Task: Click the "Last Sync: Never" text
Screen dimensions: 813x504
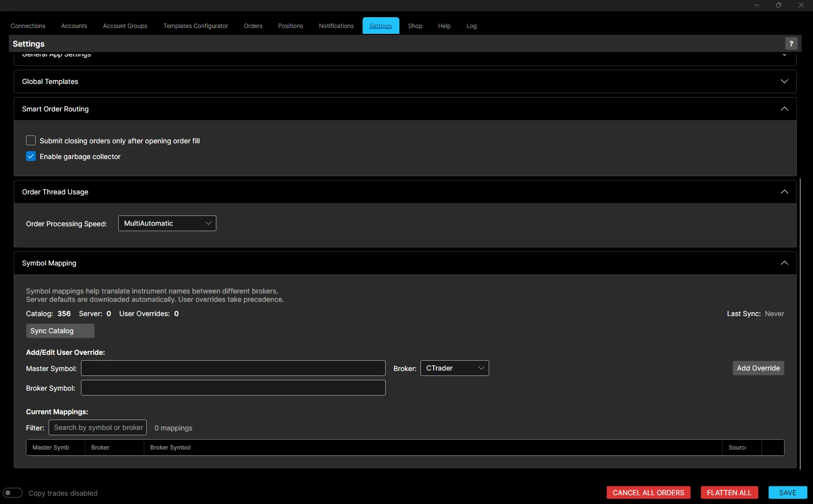Action: click(756, 314)
